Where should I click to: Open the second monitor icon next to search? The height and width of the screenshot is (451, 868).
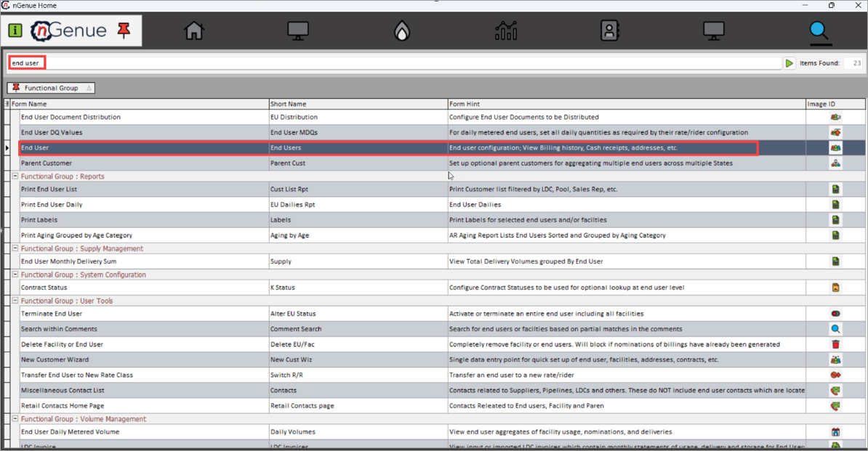pyautogui.click(x=714, y=31)
